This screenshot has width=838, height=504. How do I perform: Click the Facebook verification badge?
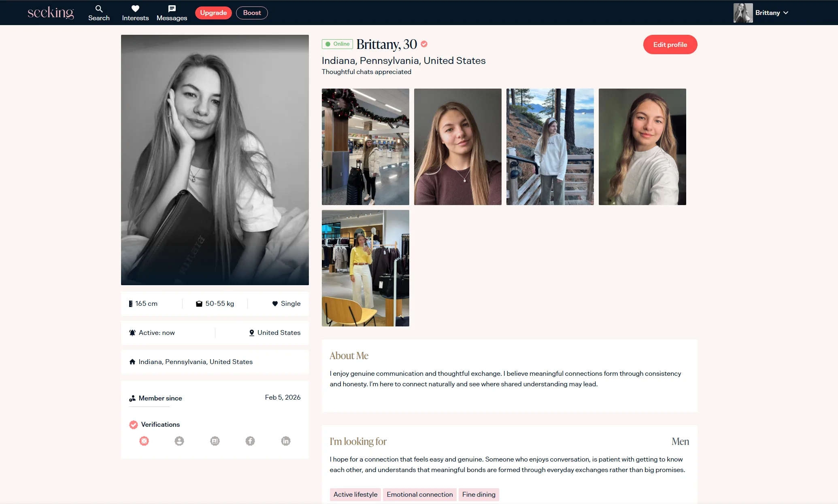250,441
